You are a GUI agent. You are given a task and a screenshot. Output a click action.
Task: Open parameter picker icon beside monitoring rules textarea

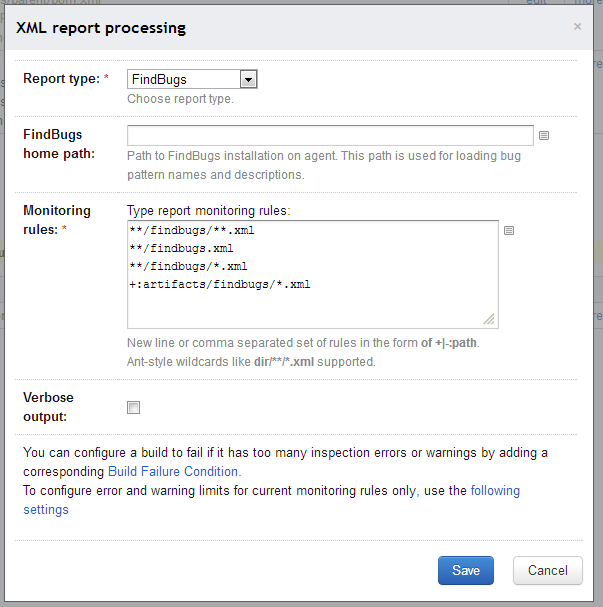pyautogui.click(x=509, y=231)
